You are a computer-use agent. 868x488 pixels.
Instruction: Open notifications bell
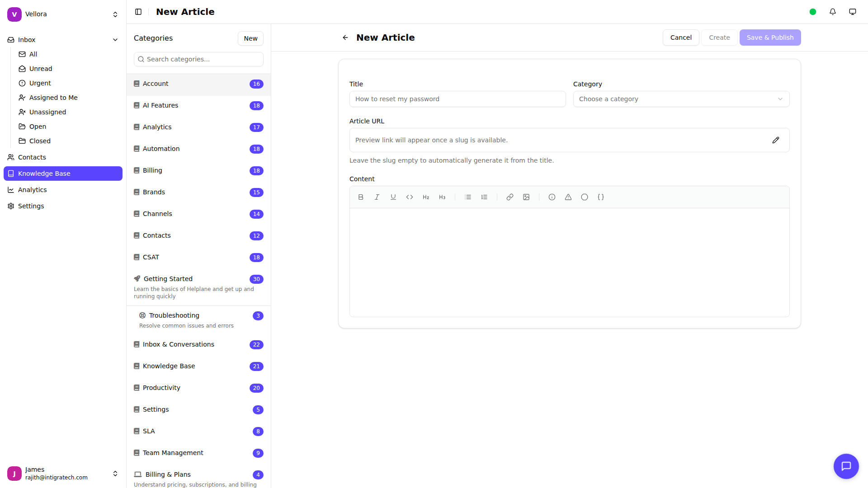pyautogui.click(x=833, y=12)
